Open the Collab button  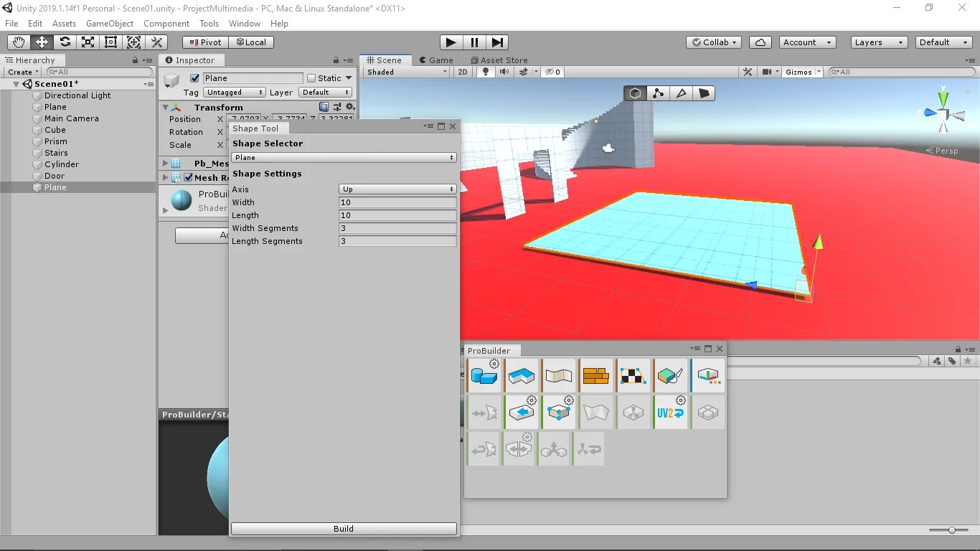714,42
